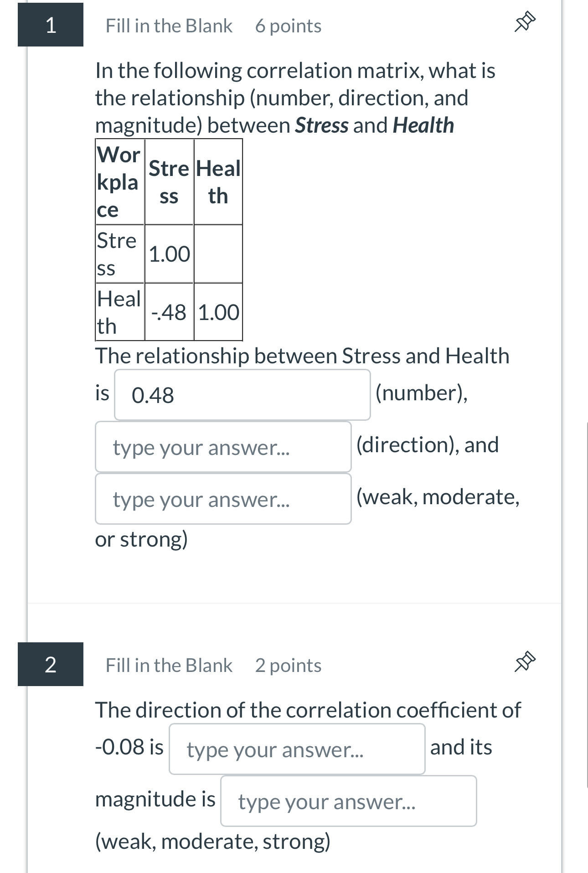The height and width of the screenshot is (873, 588).
Task: Click the answer field containing 0.48
Action: pos(242,394)
